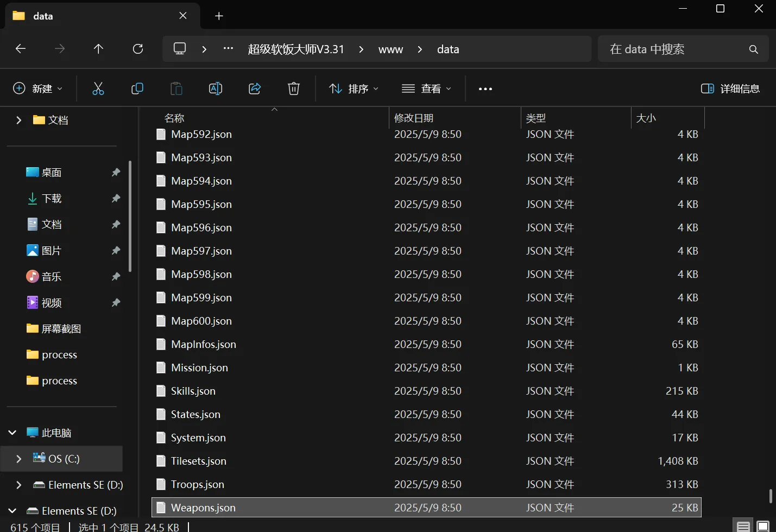
Task: Refresh the current folder view
Action: coord(138,49)
